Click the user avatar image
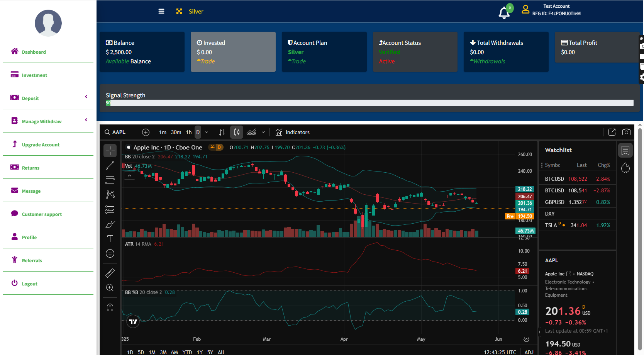The height and width of the screenshot is (355, 644). click(48, 23)
